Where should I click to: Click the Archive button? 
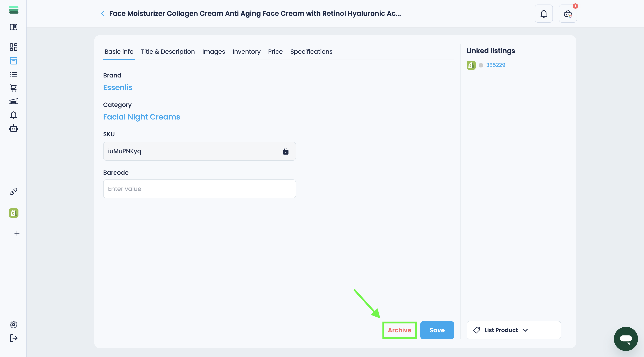click(399, 330)
